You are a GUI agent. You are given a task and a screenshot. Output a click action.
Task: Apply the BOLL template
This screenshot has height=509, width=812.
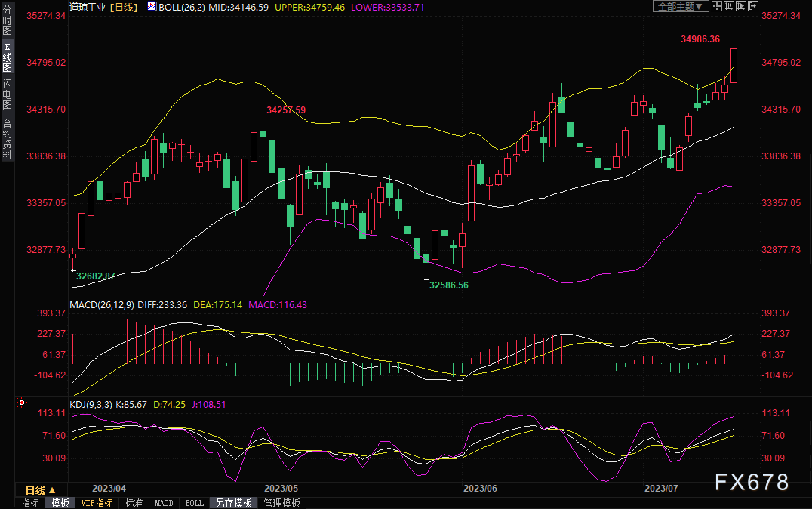(194, 503)
